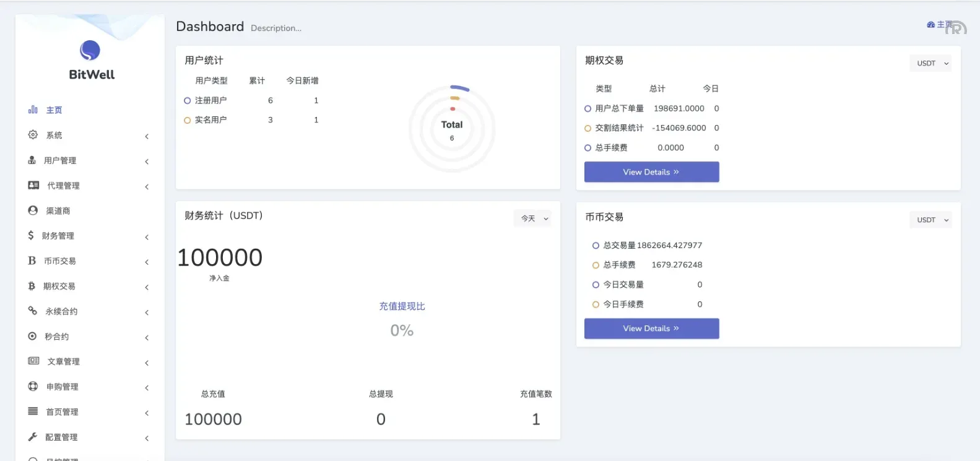980x461 pixels.
Task: Click the list icon beside 首页管理
Action: coord(33,411)
